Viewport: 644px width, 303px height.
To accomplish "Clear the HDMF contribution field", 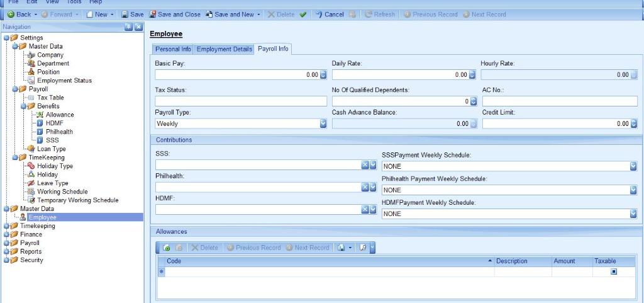I will [365, 209].
